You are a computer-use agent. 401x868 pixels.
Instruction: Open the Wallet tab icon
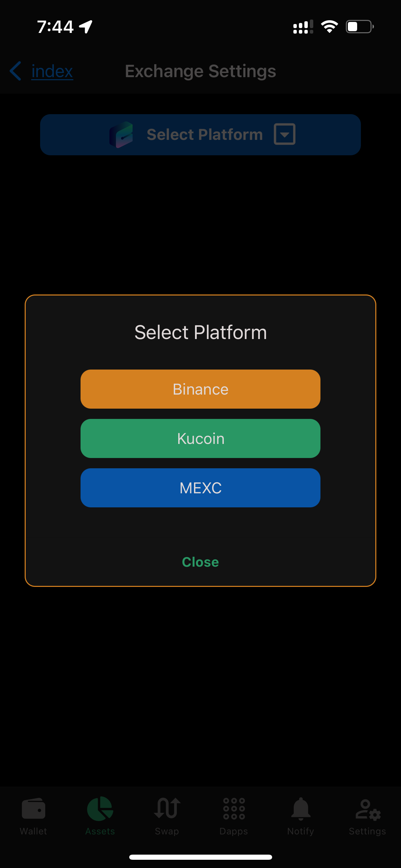click(x=33, y=808)
